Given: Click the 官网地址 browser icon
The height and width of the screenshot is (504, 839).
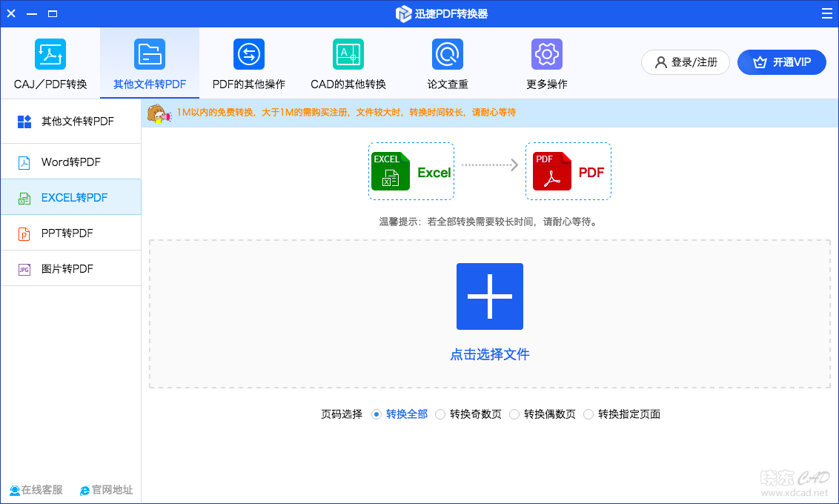Looking at the screenshot, I should pos(84,491).
